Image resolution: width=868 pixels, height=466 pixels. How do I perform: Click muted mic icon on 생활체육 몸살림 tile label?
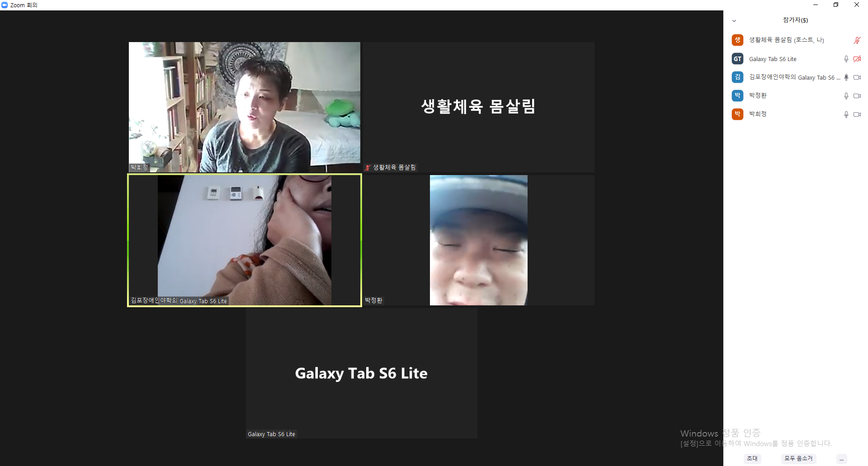368,167
